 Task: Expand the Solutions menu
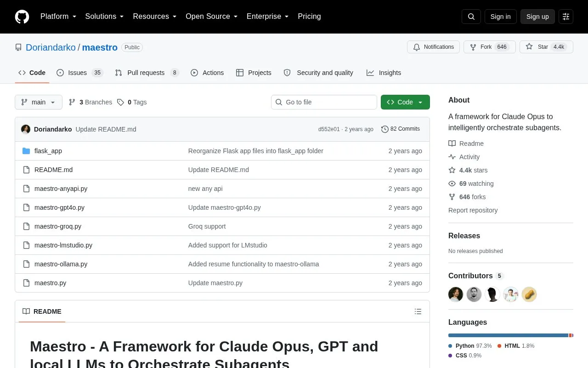(x=105, y=17)
